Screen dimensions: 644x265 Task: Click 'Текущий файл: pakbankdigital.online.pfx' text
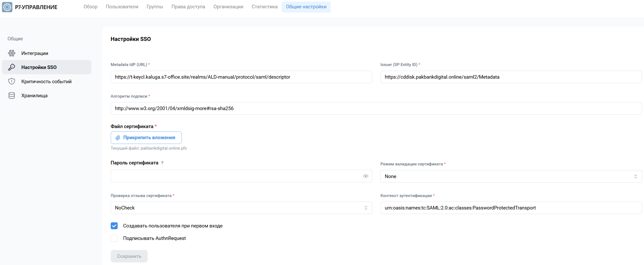(x=149, y=148)
